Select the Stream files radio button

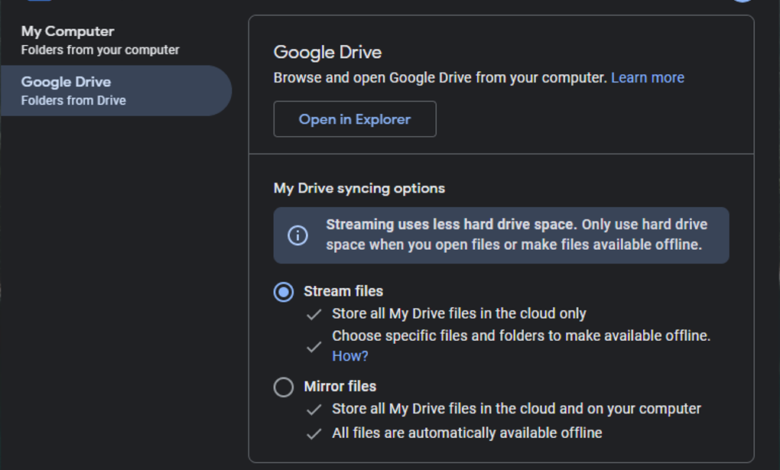(x=284, y=292)
